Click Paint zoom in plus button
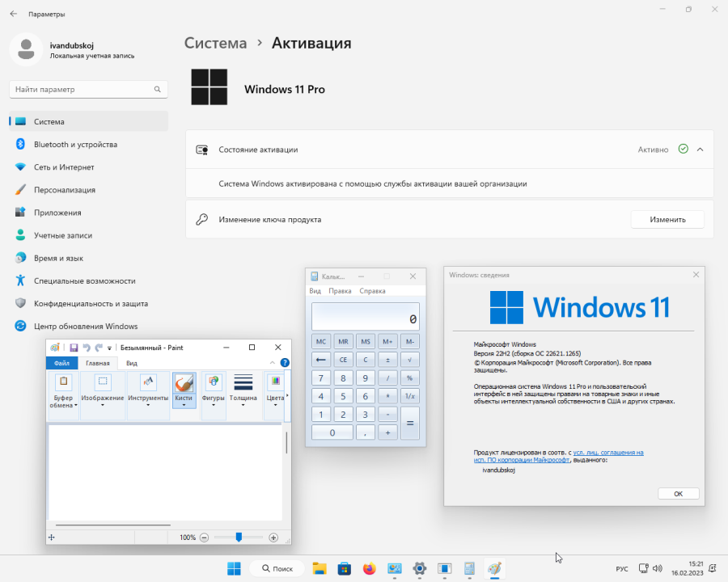The width and height of the screenshot is (728, 582). 273,538
